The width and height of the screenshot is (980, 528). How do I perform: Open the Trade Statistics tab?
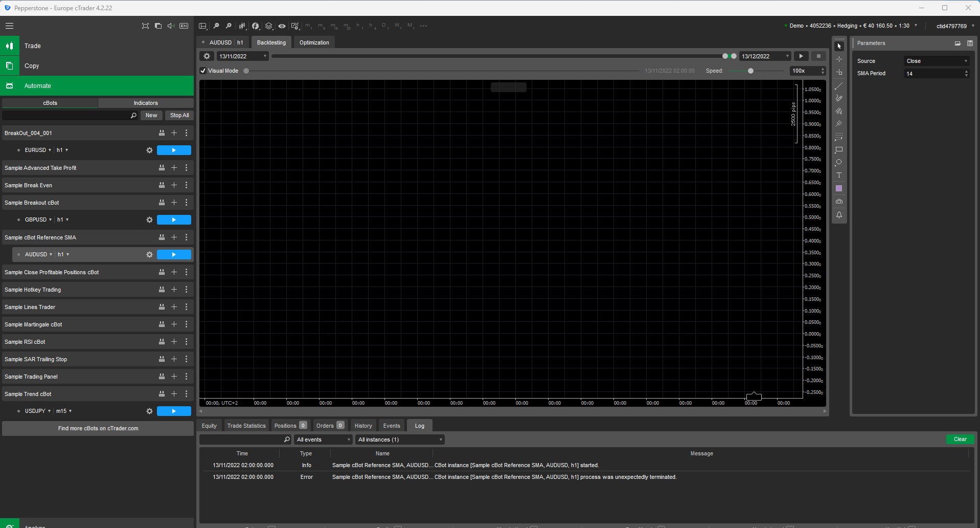click(x=246, y=426)
